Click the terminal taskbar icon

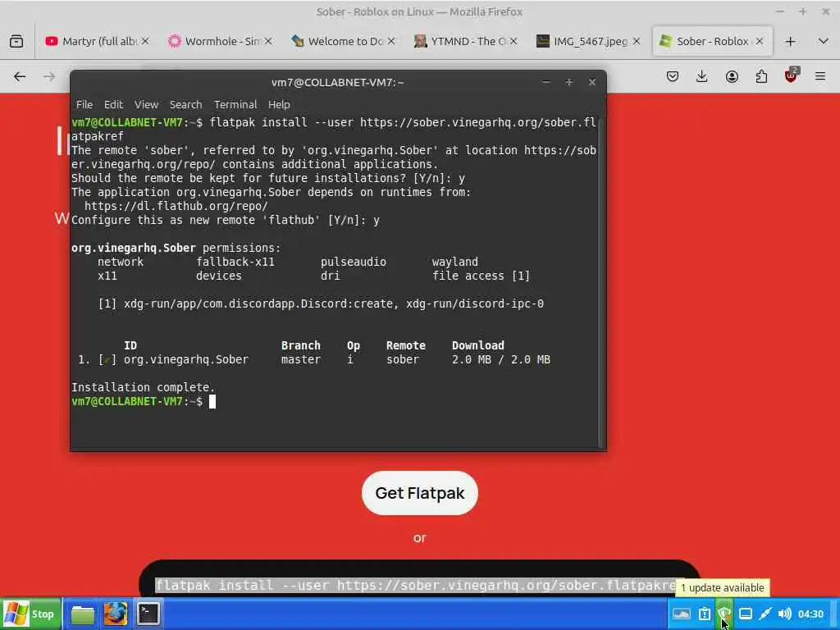(x=148, y=614)
